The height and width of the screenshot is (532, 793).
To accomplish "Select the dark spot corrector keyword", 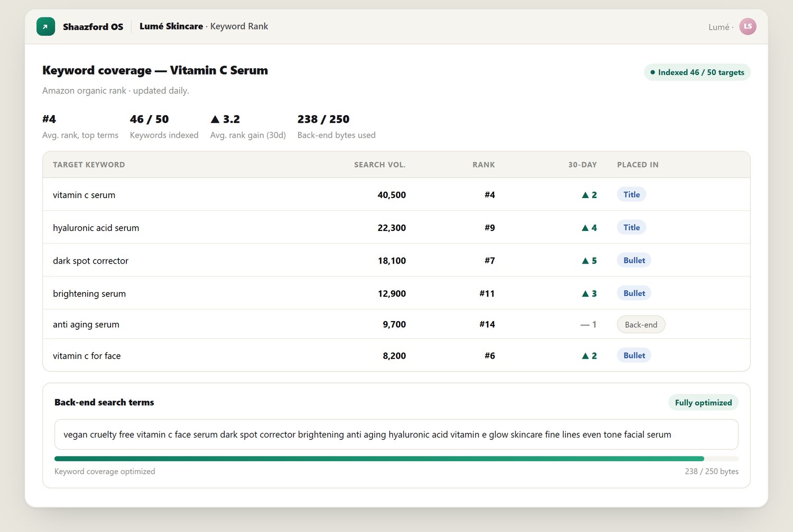I will tap(90, 260).
